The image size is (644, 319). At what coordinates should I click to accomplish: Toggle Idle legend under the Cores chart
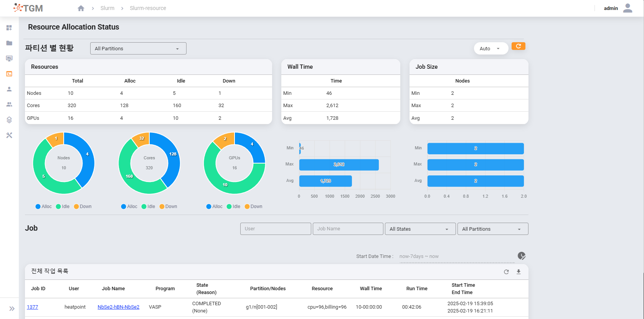coord(148,207)
